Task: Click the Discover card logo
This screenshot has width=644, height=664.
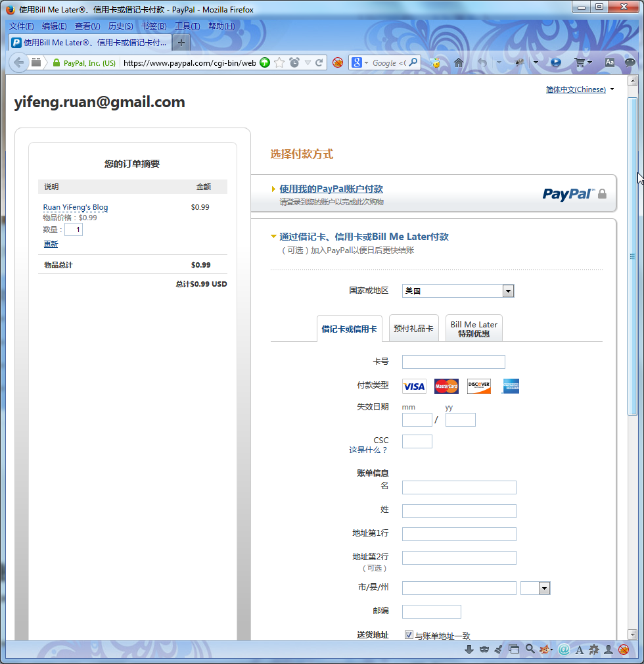Action: pyautogui.click(x=479, y=386)
